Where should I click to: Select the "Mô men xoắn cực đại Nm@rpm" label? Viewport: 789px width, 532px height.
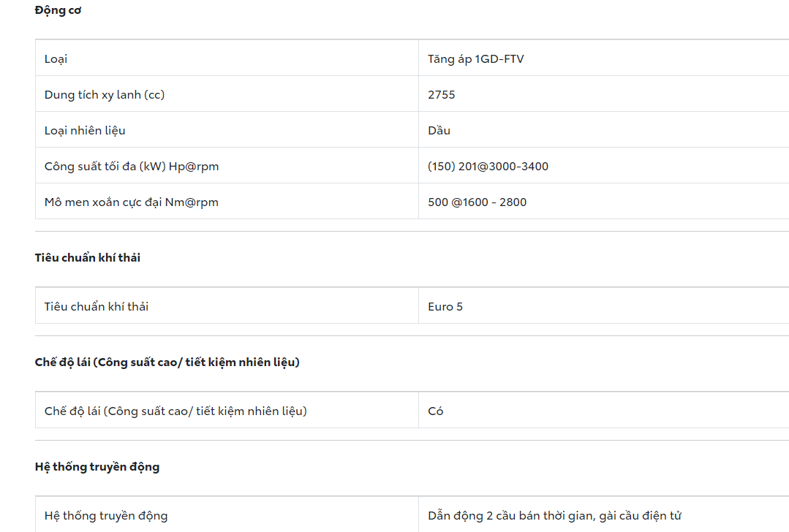(131, 202)
